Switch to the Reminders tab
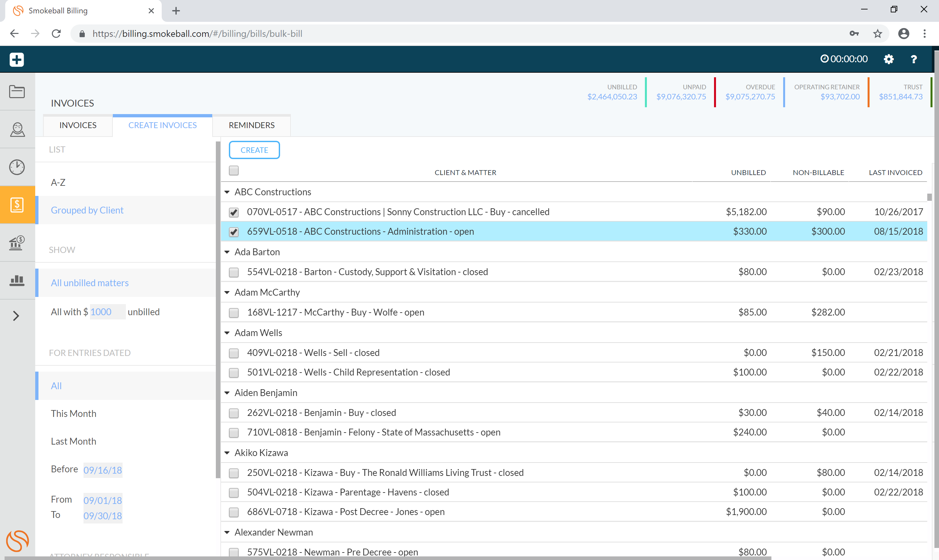Image resolution: width=939 pixels, height=560 pixels. pyautogui.click(x=251, y=125)
